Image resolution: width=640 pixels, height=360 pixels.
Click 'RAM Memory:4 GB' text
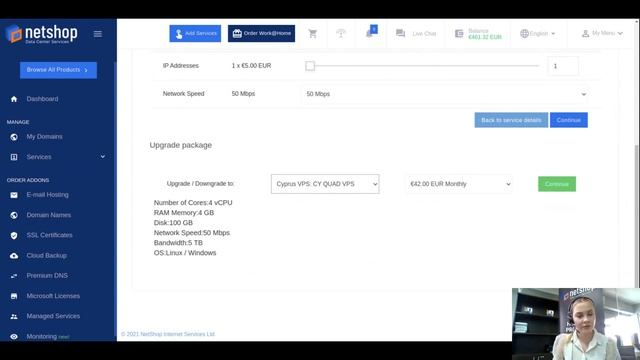[184, 213]
